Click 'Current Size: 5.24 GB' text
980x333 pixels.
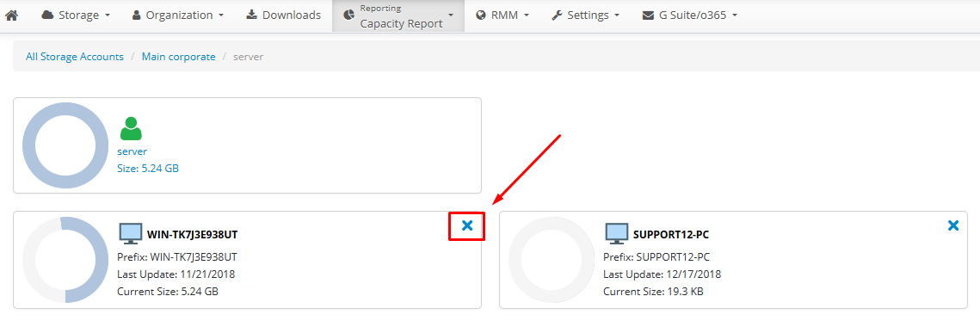point(168,291)
